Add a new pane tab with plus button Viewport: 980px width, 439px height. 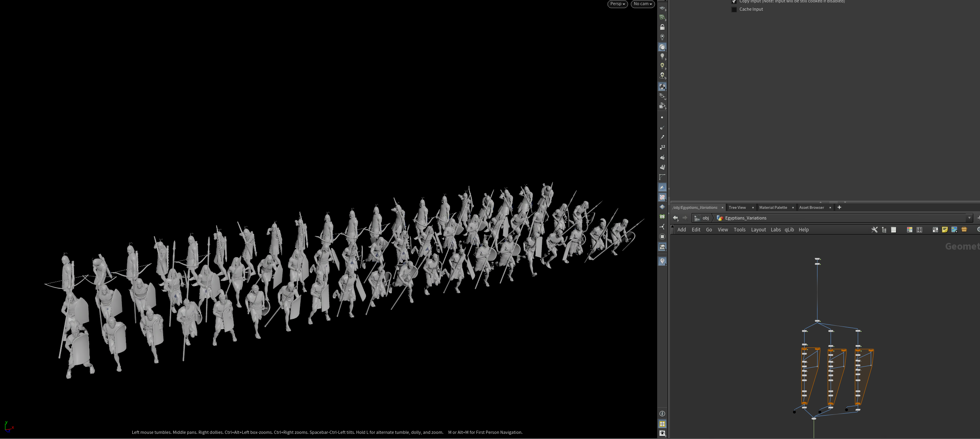pyautogui.click(x=839, y=207)
